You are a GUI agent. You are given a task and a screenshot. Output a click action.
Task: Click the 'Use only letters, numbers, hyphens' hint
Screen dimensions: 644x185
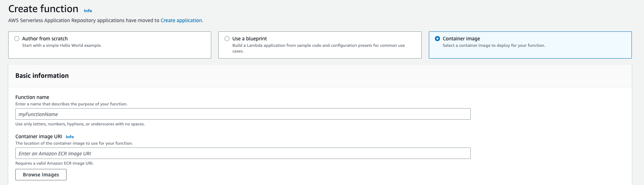pyautogui.click(x=80, y=124)
